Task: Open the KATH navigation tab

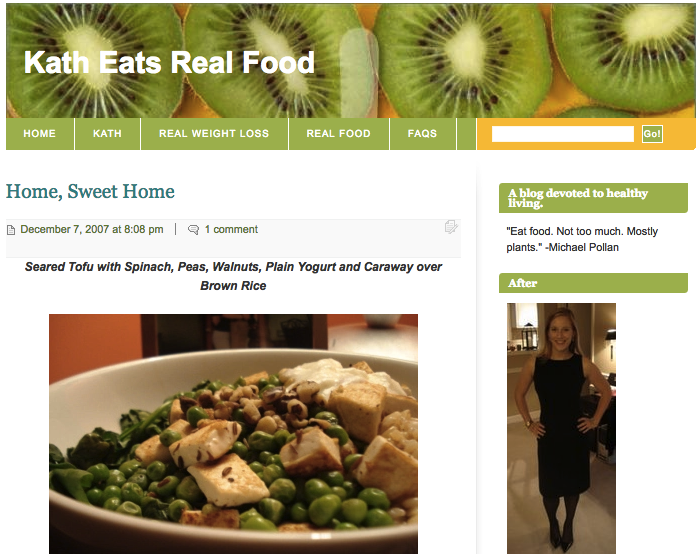Action: [x=107, y=133]
